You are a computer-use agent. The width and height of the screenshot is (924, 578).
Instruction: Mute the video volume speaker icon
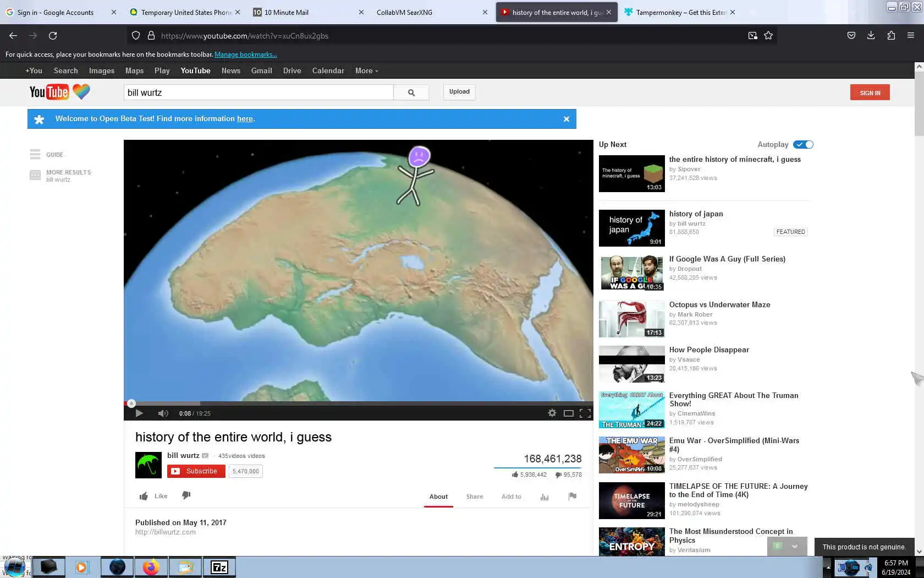163,413
